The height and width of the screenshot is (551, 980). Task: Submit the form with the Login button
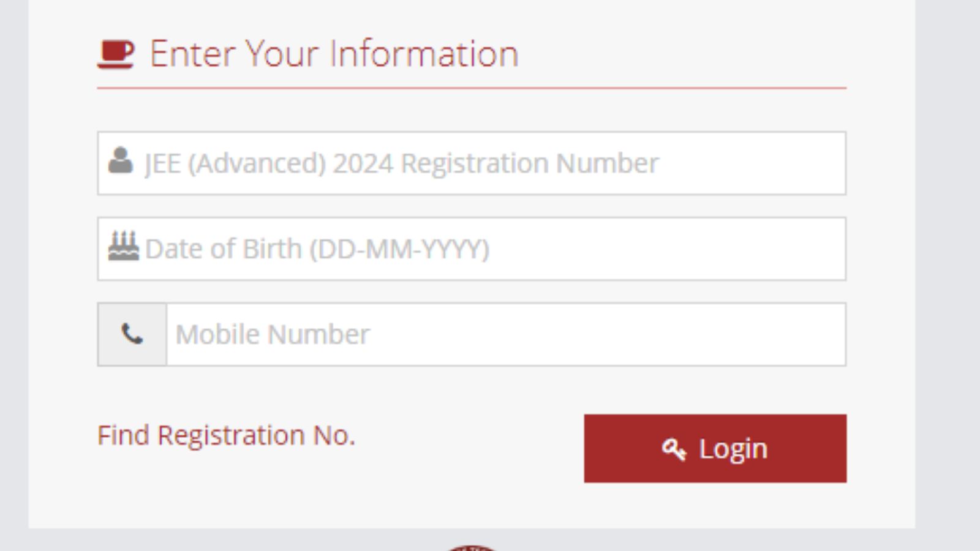pos(715,449)
